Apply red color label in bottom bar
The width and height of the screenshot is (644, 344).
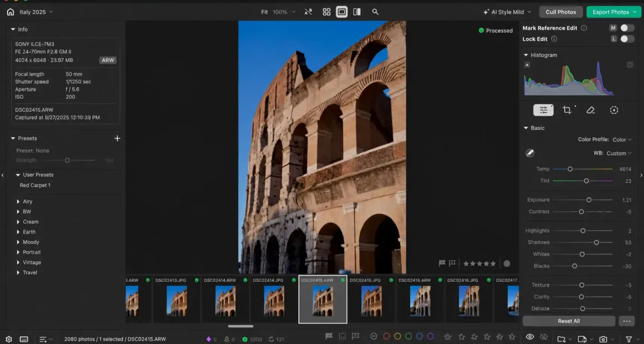(386, 336)
